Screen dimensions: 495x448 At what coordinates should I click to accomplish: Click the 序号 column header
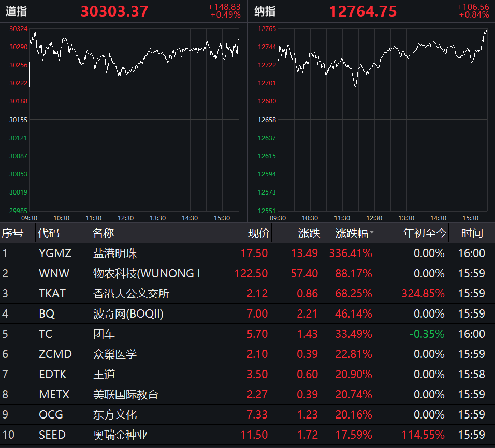pyautogui.click(x=12, y=233)
